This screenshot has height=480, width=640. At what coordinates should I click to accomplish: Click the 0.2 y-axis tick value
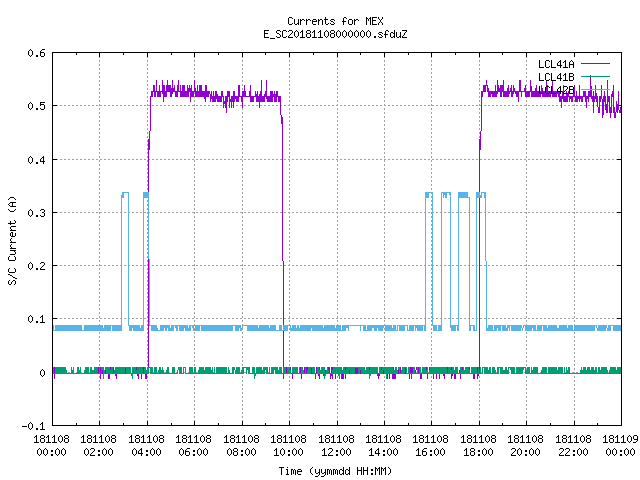pyautogui.click(x=36, y=266)
